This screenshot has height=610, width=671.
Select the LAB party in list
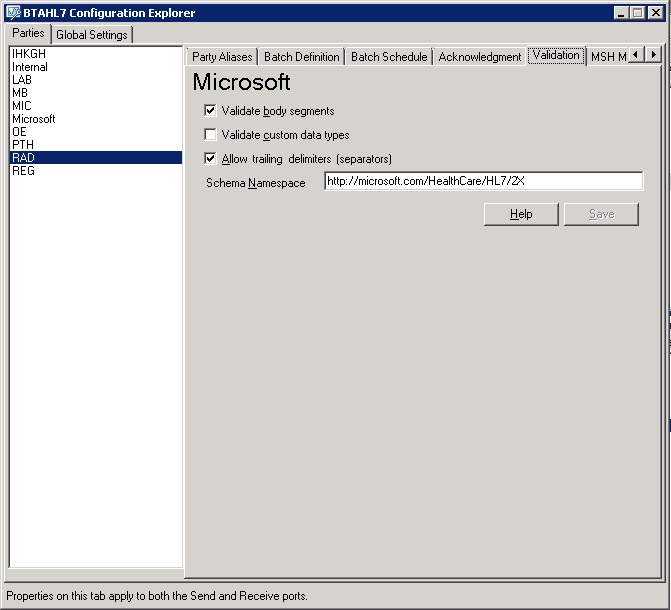(96, 80)
